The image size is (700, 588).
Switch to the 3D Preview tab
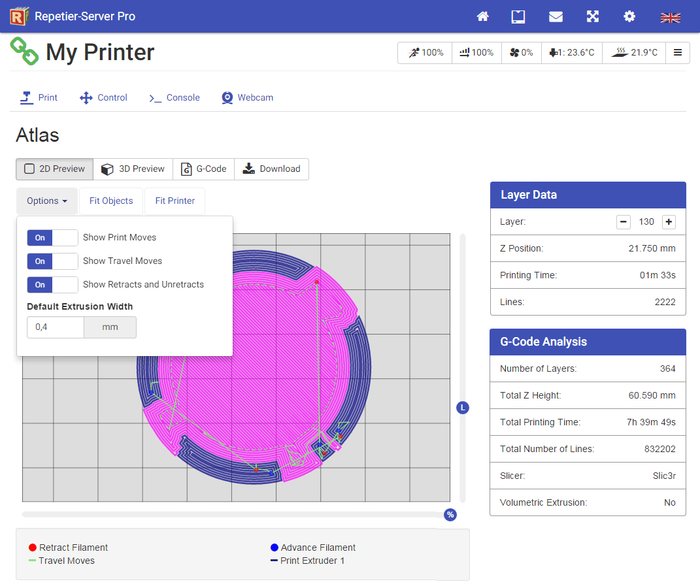click(133, 169)
